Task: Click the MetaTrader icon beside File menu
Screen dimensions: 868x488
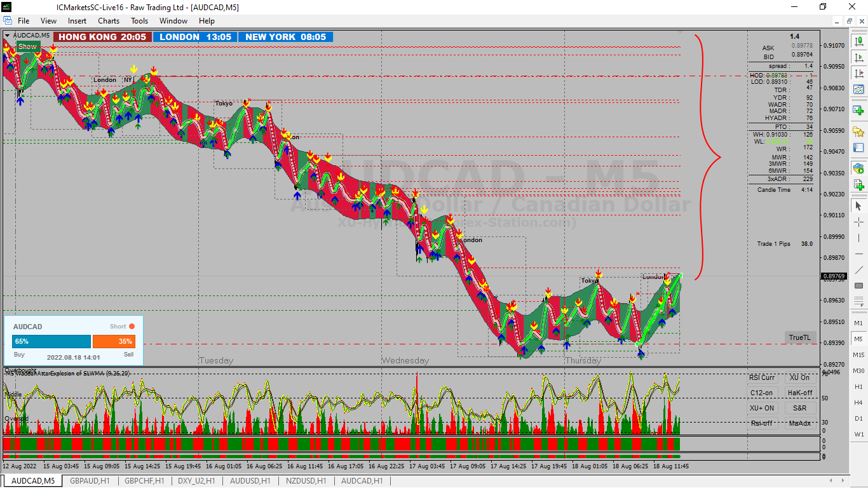Action: click(8, 21)
